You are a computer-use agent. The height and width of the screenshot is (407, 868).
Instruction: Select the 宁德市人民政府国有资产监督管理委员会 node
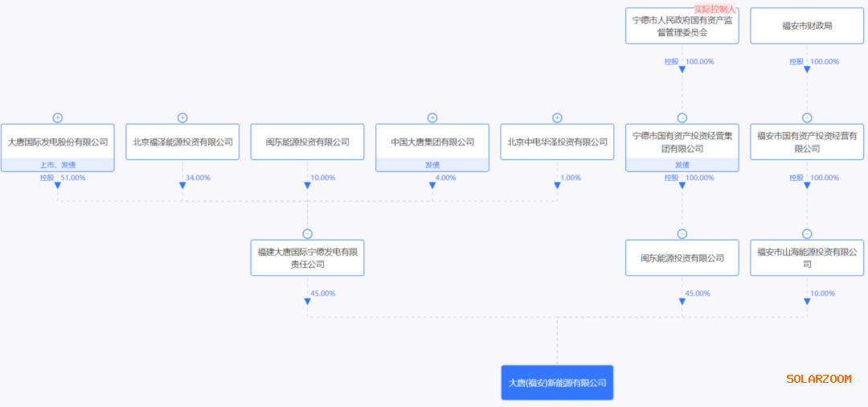click(682, 26)
